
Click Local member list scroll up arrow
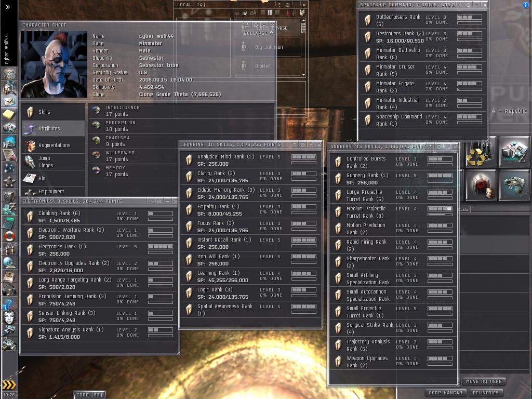(303, 20)
